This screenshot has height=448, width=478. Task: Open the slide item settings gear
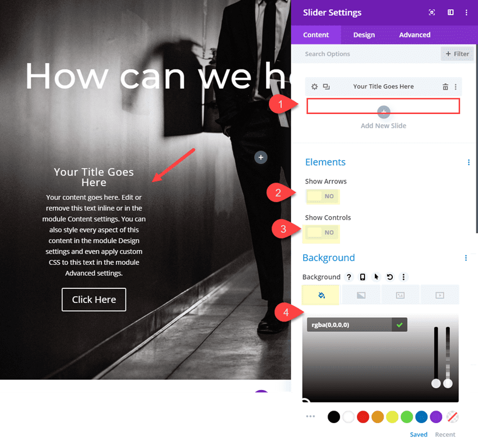click(x=315, y=87)
